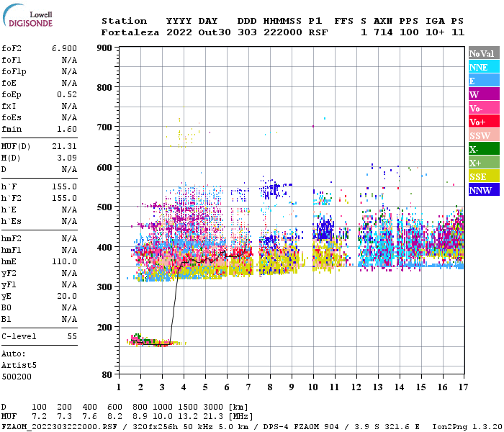Click the D 3000 distance value
Viewport: 504px width, 432px height.
pos(213,407)
